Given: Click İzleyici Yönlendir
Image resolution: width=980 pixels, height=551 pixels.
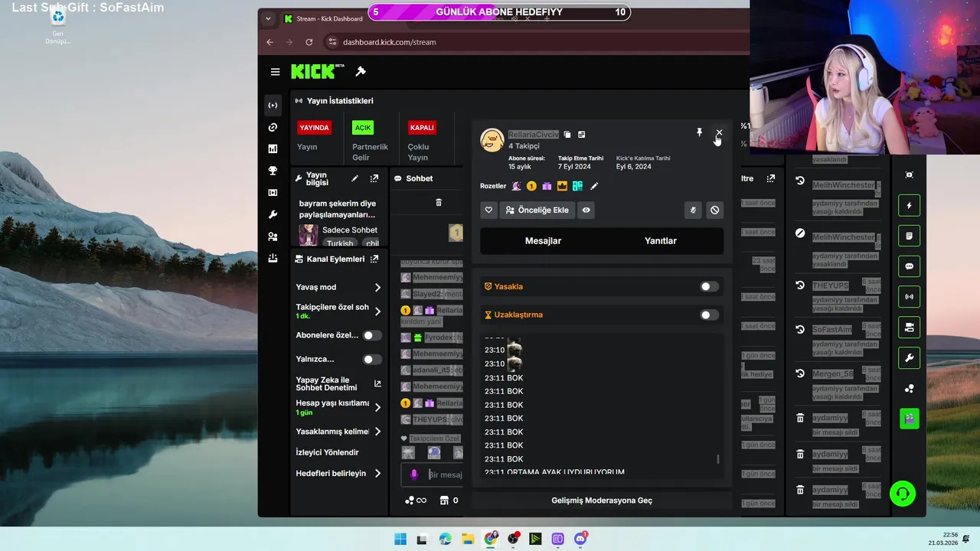Looking at the screenshot, I should coord(328,452).
